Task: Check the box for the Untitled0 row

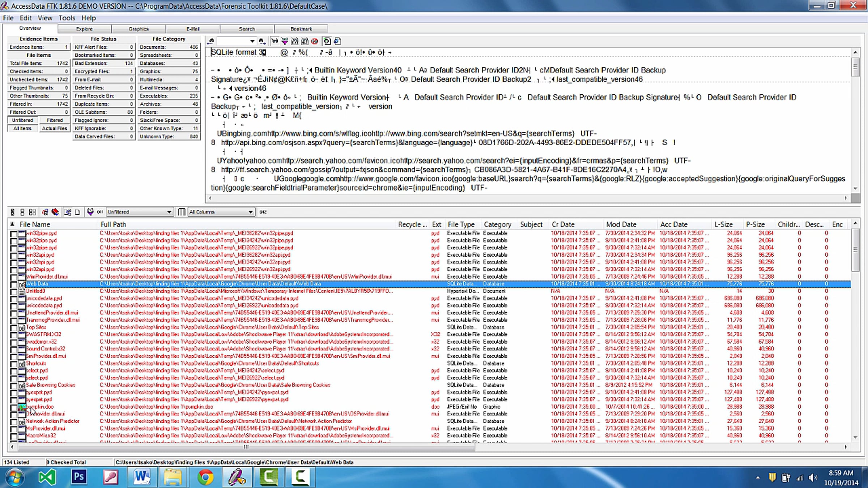Action: 13,292
